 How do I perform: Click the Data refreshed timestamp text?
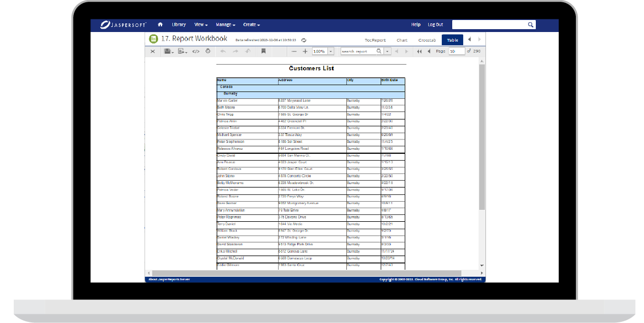266,40
